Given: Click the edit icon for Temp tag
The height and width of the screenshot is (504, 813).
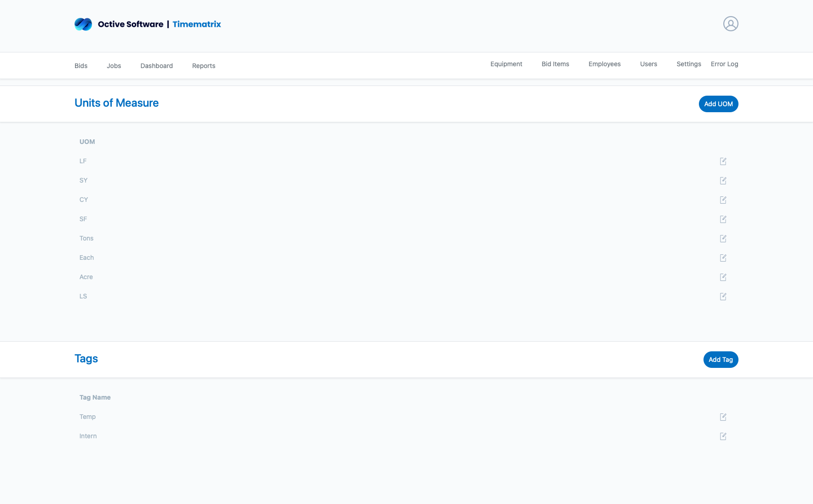Looking at the screenshot, I should point(723,417).
